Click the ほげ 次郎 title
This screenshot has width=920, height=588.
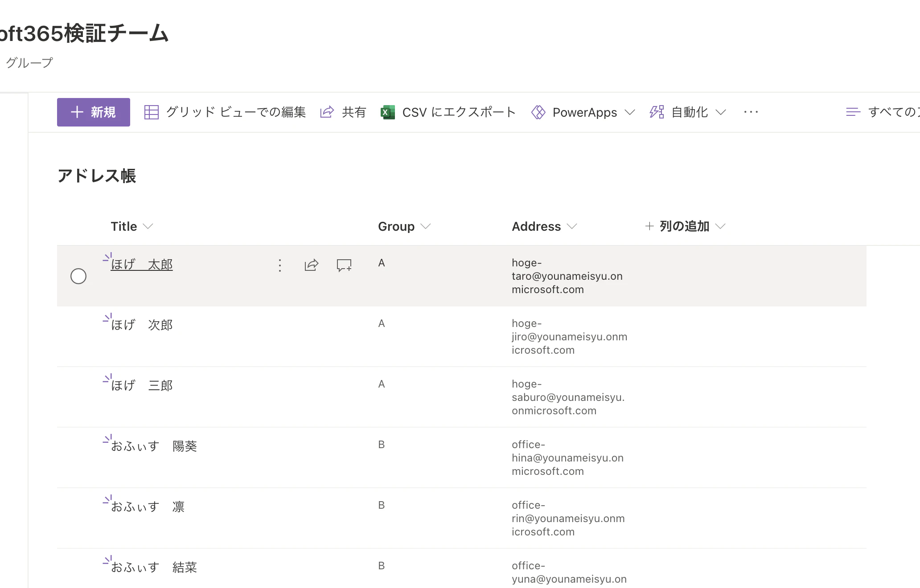(142, 325)
